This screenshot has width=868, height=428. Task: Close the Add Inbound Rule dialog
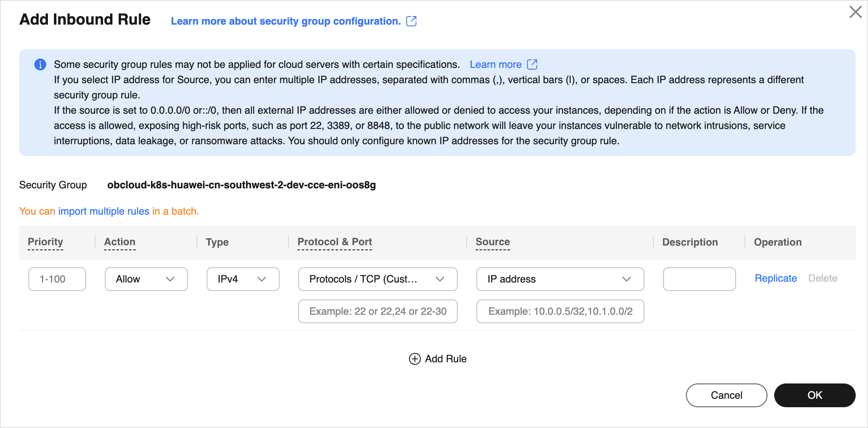855,12
